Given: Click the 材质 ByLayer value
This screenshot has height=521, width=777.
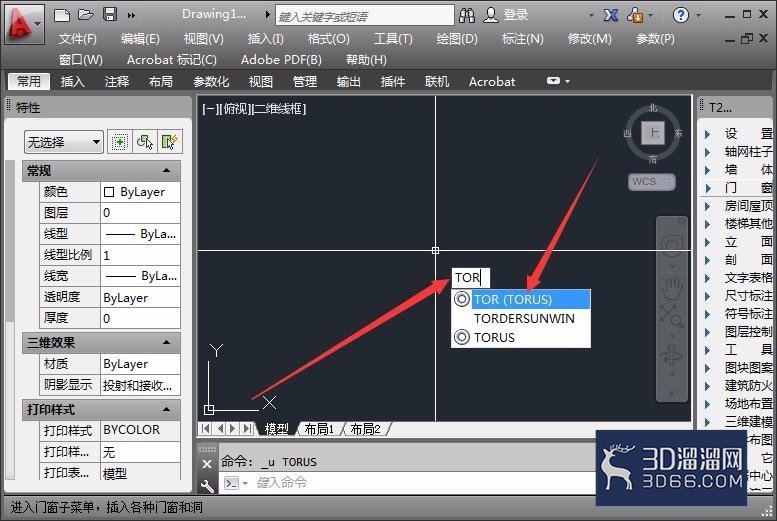Looking at the screenshot, I should point(140,363).
